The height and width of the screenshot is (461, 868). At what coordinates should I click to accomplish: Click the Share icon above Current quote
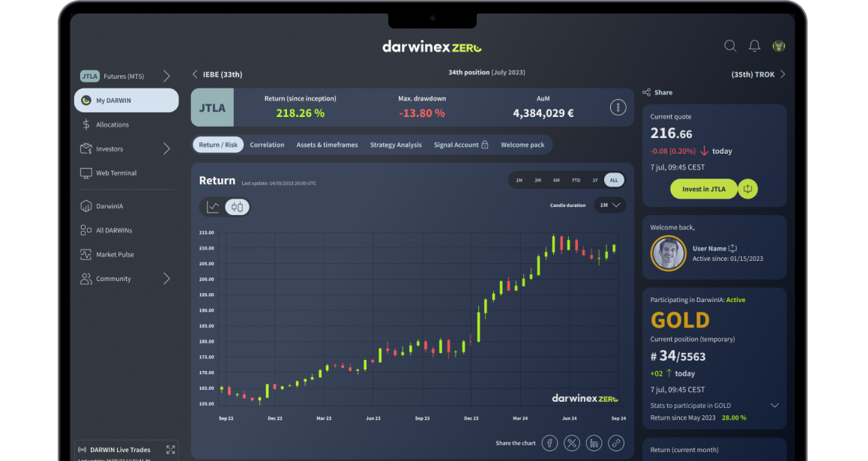[x=646, y=92]
